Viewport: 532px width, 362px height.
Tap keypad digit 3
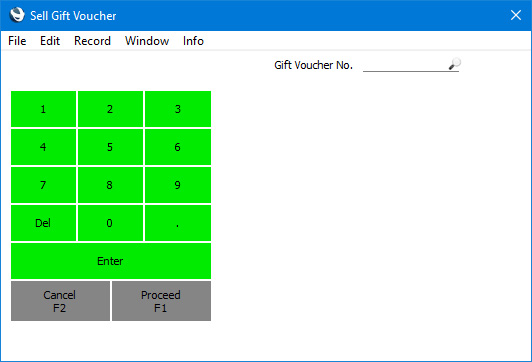(178, 109)
